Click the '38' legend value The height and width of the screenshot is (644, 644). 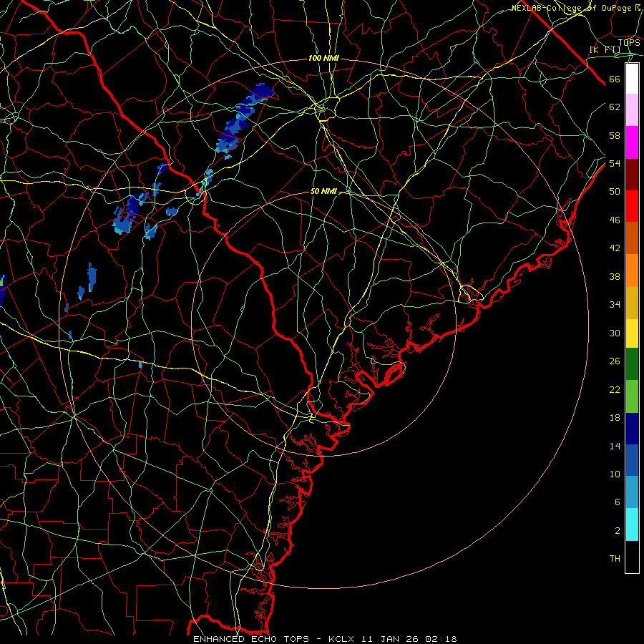[x=615, y=276]
